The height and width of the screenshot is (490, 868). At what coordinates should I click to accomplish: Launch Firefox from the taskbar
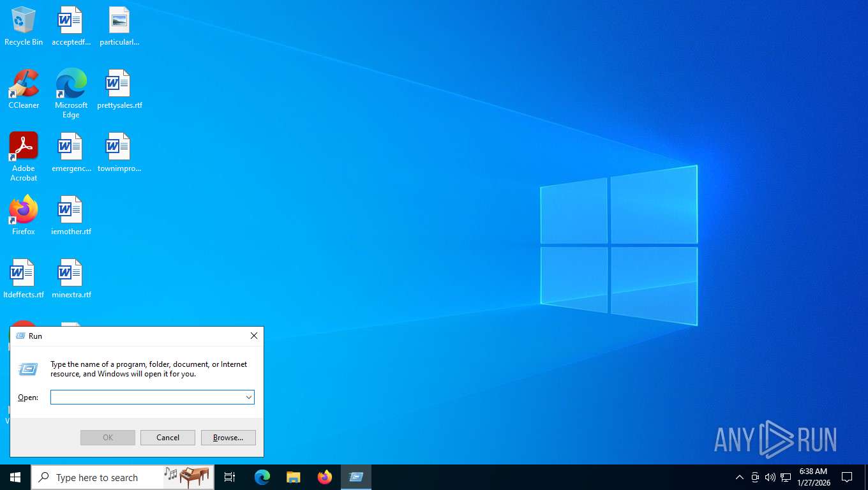(324, 477)
